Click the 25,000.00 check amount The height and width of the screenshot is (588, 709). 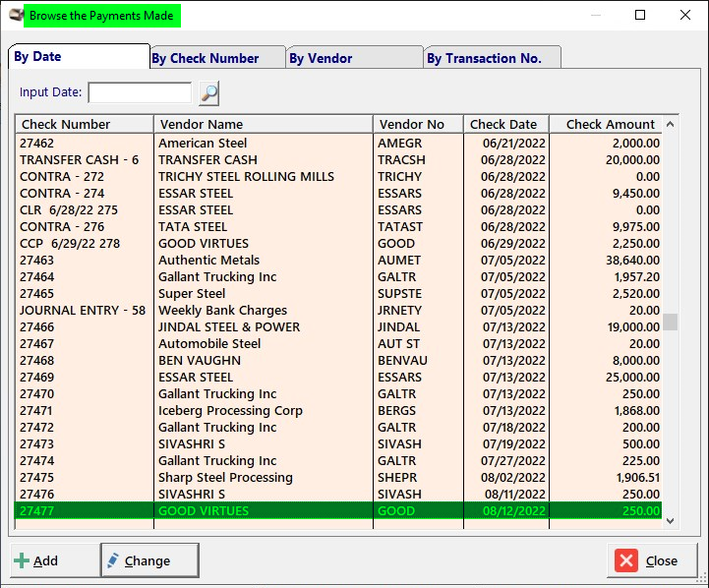pos(632,378)
